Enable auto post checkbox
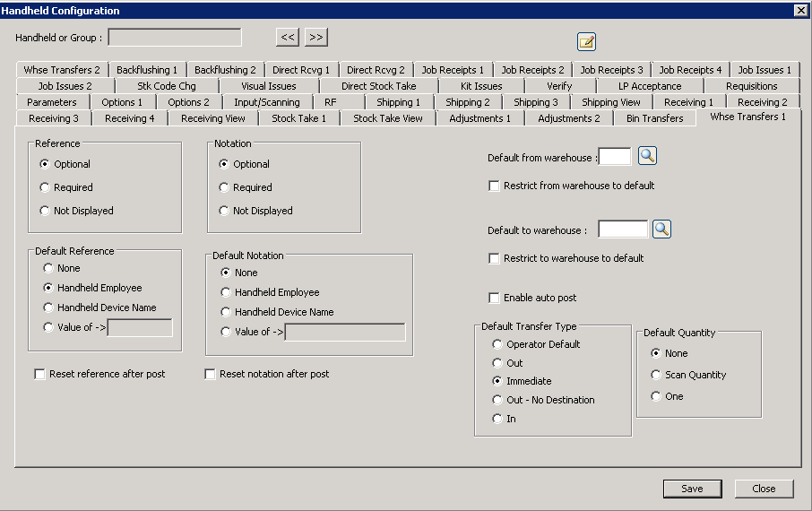The width and height of the screenshot is (812, 511). point(494,298)
